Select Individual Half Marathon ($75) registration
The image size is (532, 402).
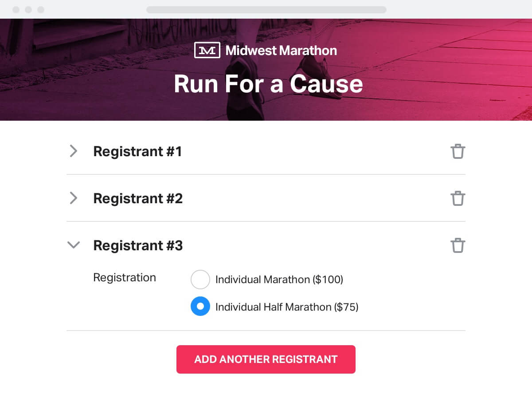[x=200, y=306]
